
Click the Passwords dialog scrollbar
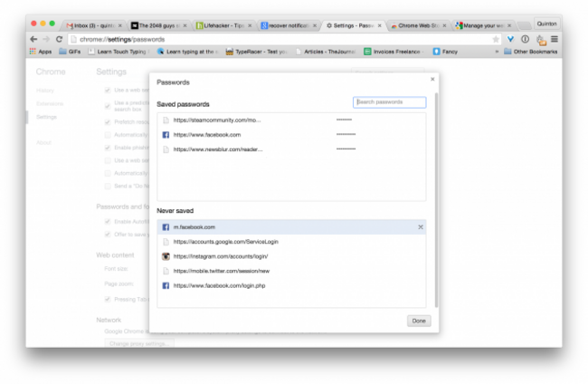pyautogui.click(x=436, y=199)
